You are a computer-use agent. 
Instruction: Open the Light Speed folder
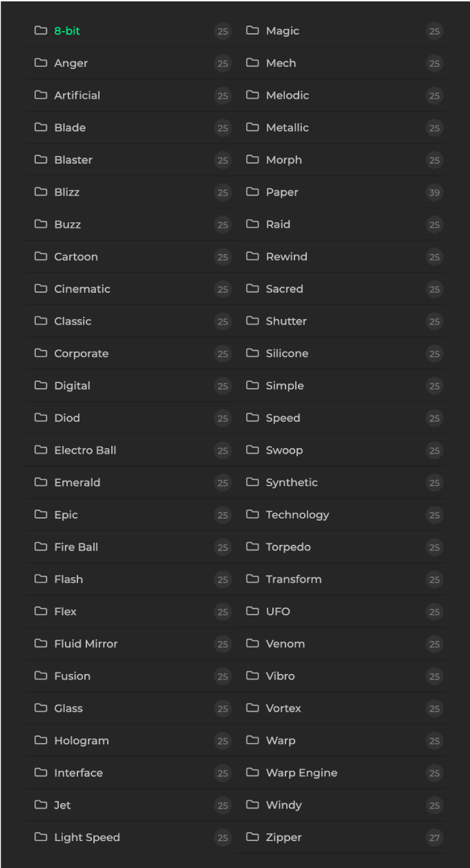point(87,838)
